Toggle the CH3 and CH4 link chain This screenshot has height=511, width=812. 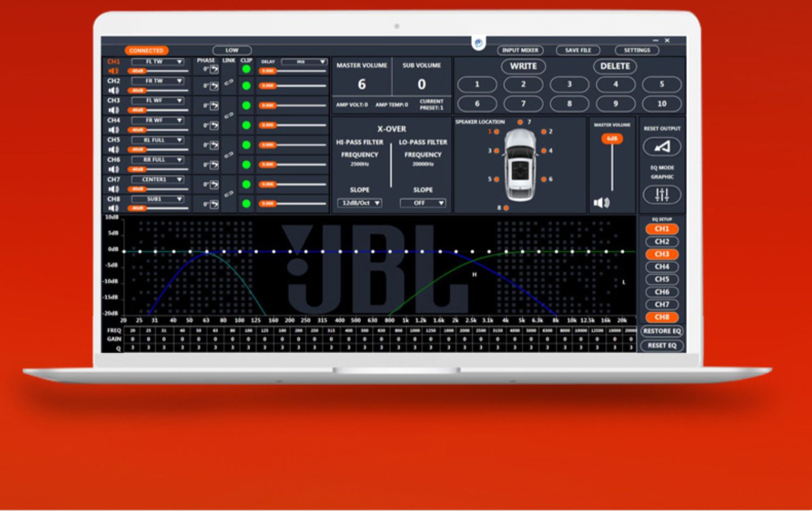(x=229, y=115)
